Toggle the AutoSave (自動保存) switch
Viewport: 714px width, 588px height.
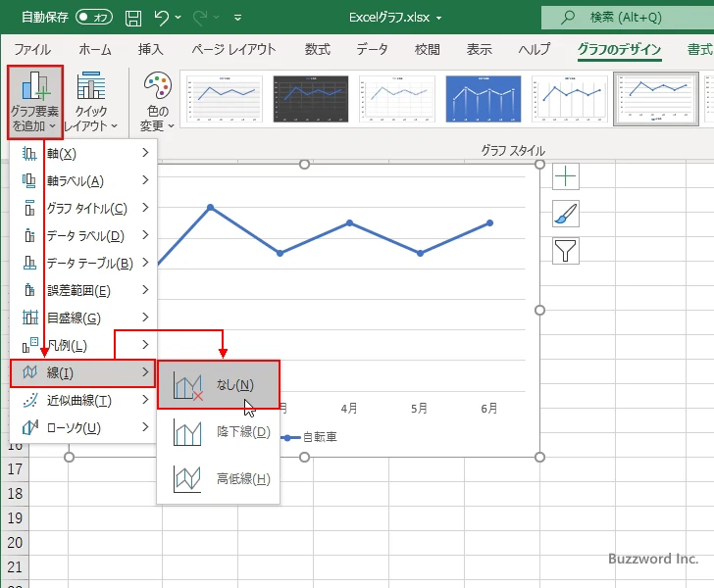coord(94,18)
